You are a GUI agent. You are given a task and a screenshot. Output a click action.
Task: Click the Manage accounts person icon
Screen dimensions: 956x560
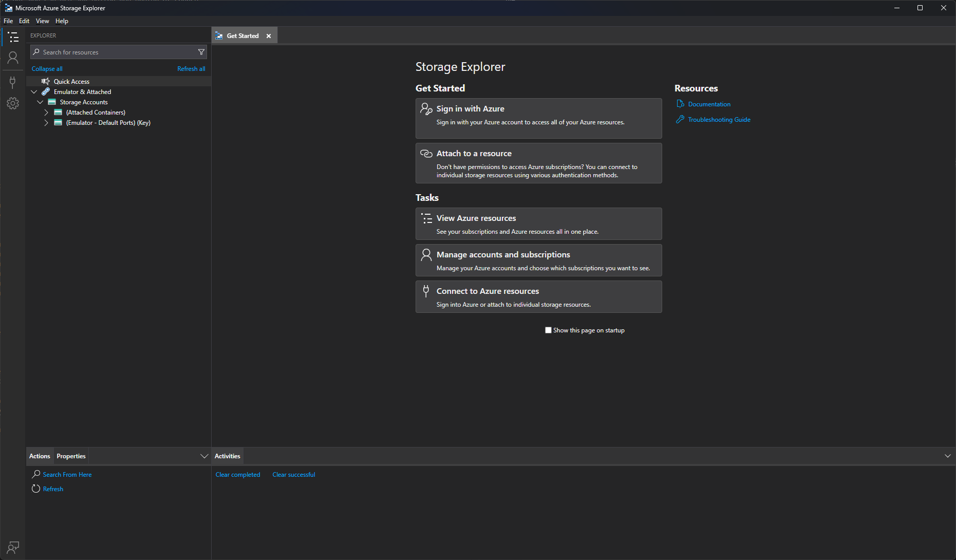coord(426,255)
